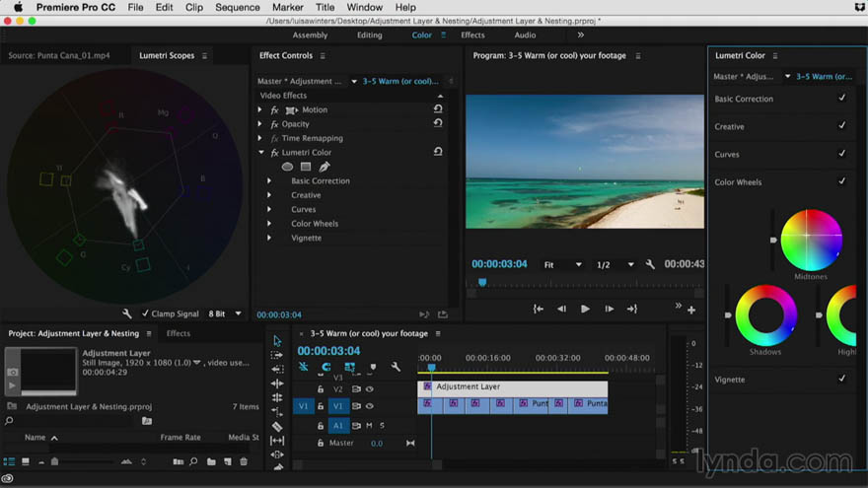The height and width of the screenshot is (488, 868).
Task: Open the button editor plus icon
Action: 691,311
